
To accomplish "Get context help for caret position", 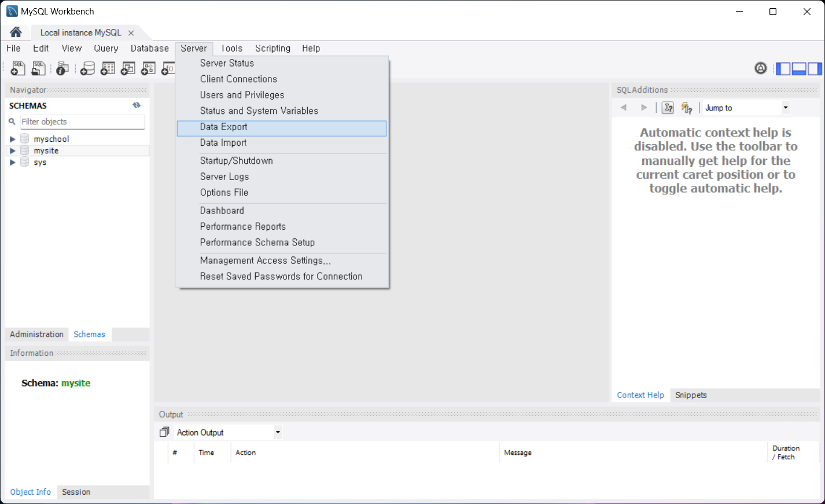I will pos(668,108).
